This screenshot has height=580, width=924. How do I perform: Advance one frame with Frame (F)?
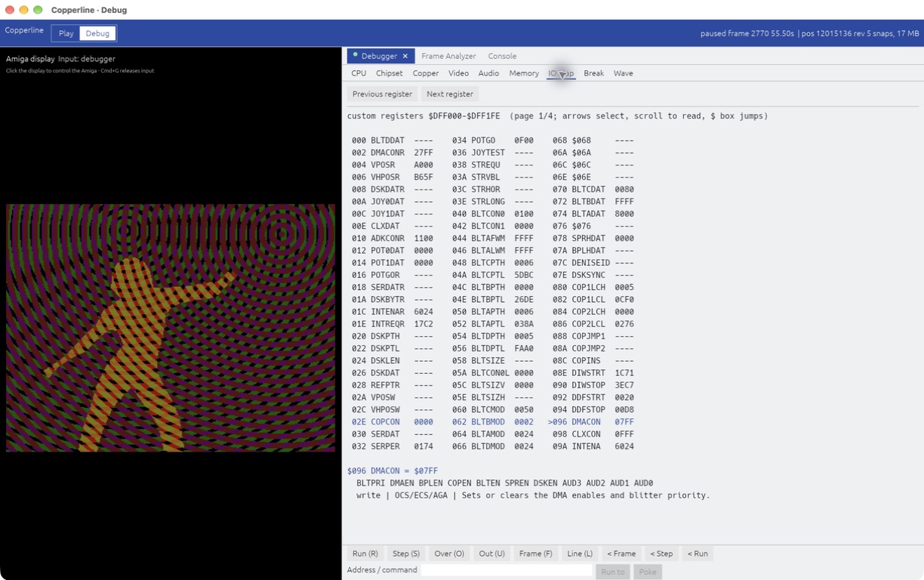coord(536,554)
